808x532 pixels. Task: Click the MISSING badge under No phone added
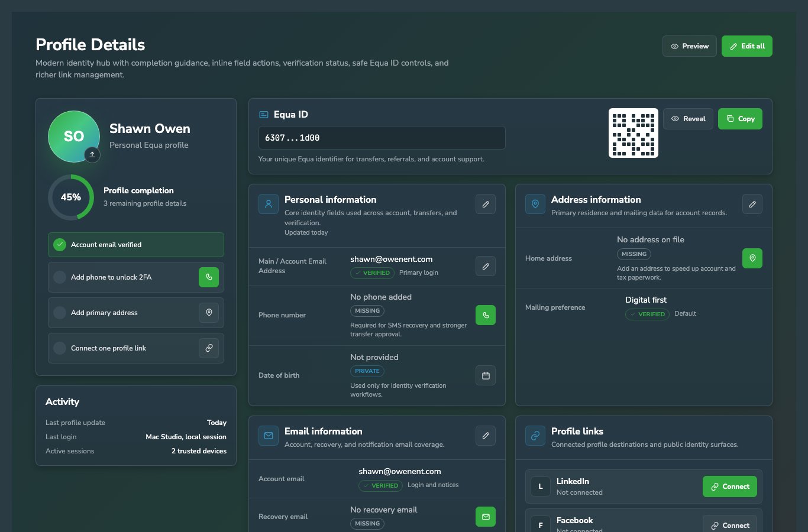coord(367,311)
